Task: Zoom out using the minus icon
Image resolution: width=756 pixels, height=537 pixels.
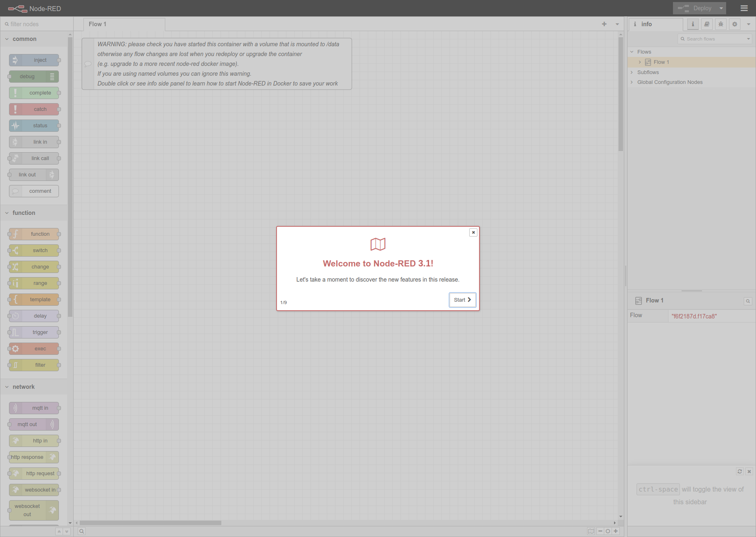Action: 600,531
